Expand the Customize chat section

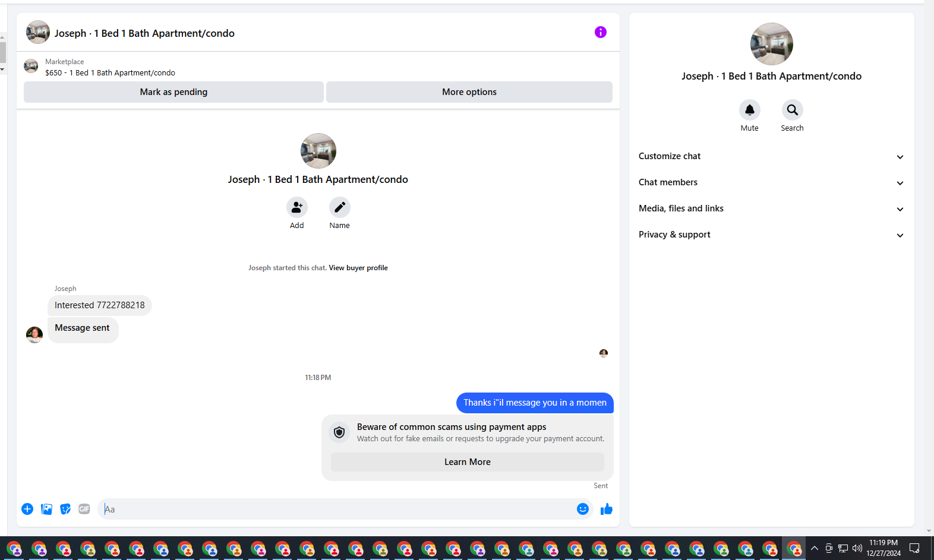[771, 156]
